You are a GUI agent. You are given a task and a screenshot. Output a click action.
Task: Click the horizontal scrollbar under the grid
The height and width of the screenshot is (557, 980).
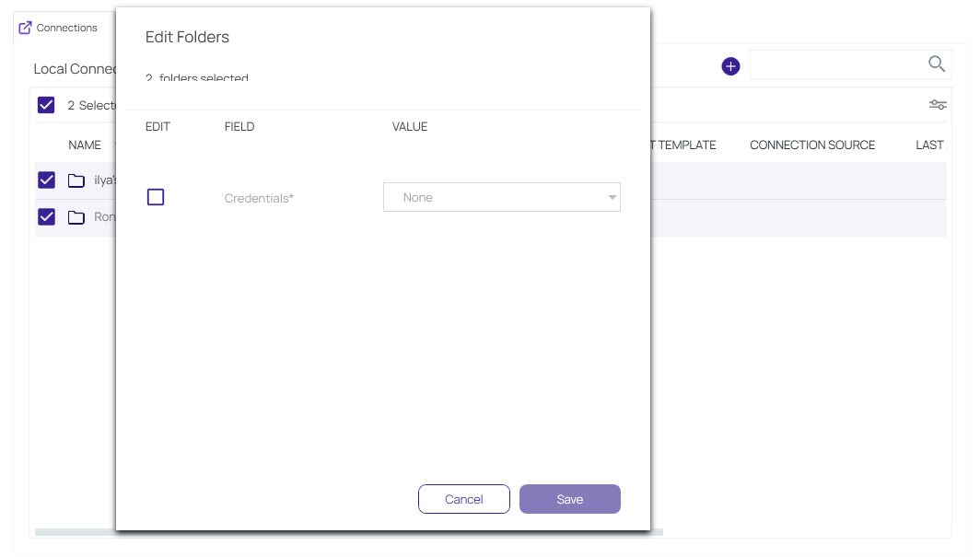tap(74, 532)
